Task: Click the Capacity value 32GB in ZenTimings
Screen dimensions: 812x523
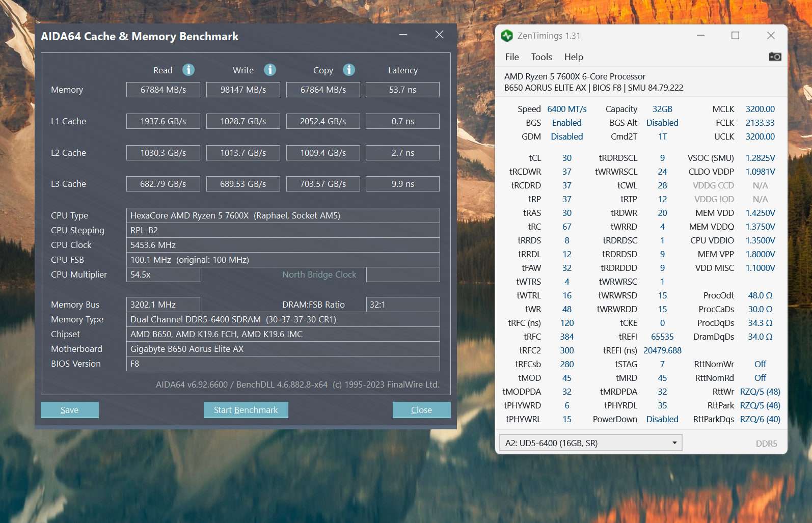Action: coord(662,109)
